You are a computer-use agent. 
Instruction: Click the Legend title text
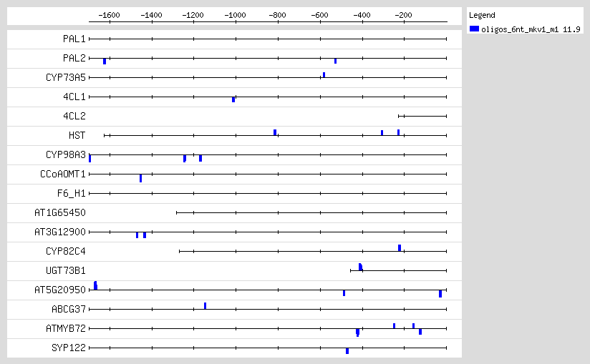482,15
